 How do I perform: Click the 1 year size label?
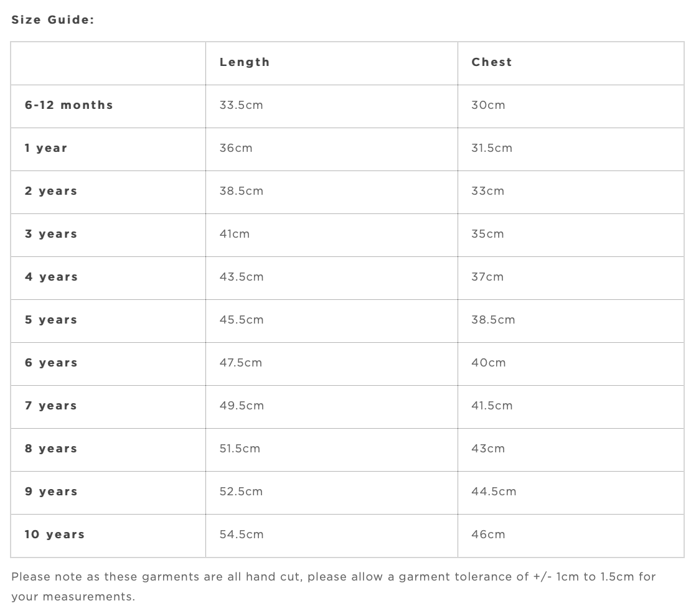point(46,148)
